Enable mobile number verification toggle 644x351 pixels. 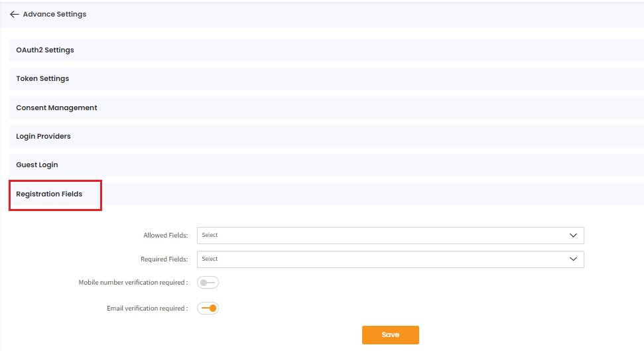coord(208,283)
